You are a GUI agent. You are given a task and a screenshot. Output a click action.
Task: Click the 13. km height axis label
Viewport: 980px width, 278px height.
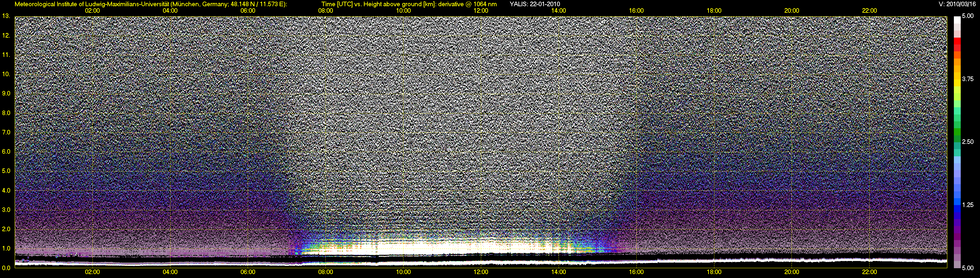pyautogui.click(x=6, y=16)
